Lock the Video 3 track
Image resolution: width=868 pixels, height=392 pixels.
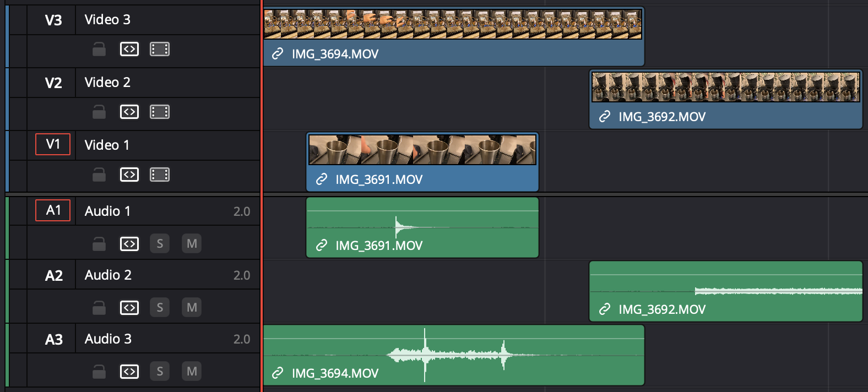[x=99, y=50]
